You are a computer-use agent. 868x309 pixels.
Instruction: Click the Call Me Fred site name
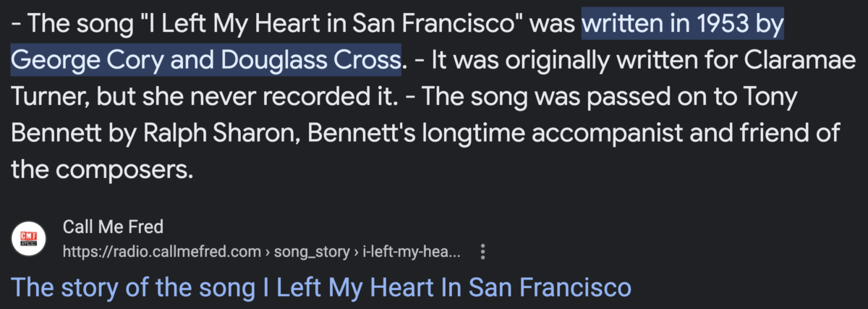(114, 227)
